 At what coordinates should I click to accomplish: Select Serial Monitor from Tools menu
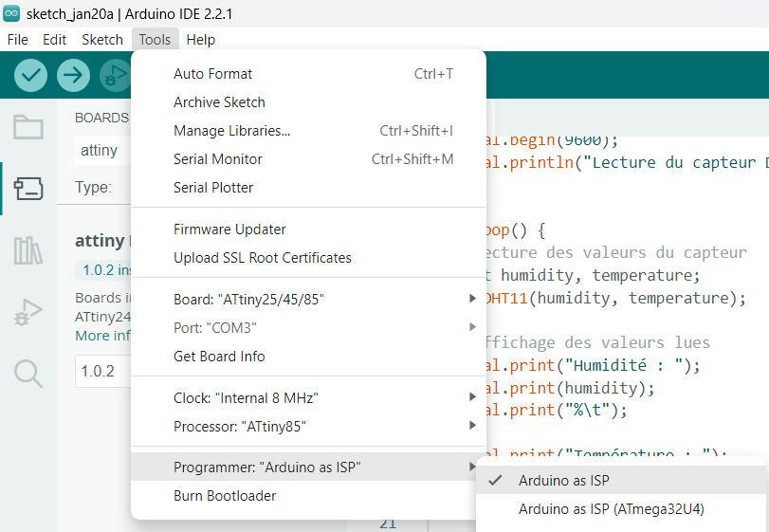[218, 159]
